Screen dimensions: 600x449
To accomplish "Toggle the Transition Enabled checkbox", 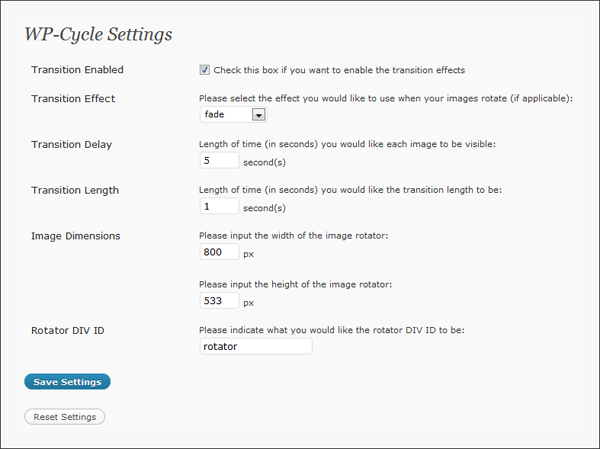I will pyautogui.click(x=205, y=70).
